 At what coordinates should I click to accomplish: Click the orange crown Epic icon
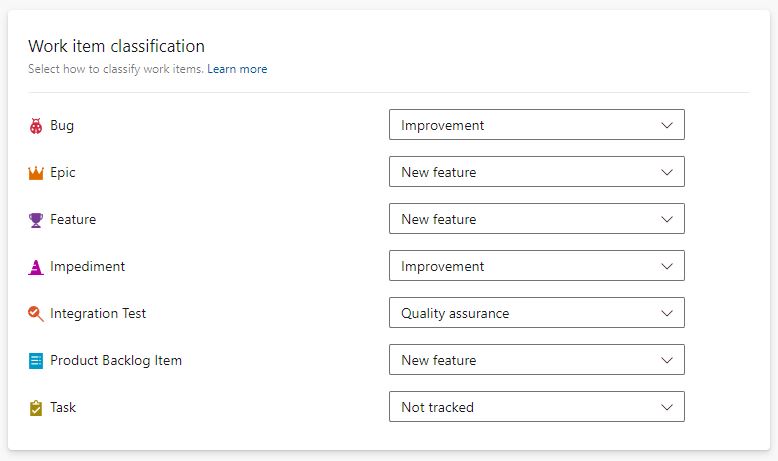click(36, 173)
